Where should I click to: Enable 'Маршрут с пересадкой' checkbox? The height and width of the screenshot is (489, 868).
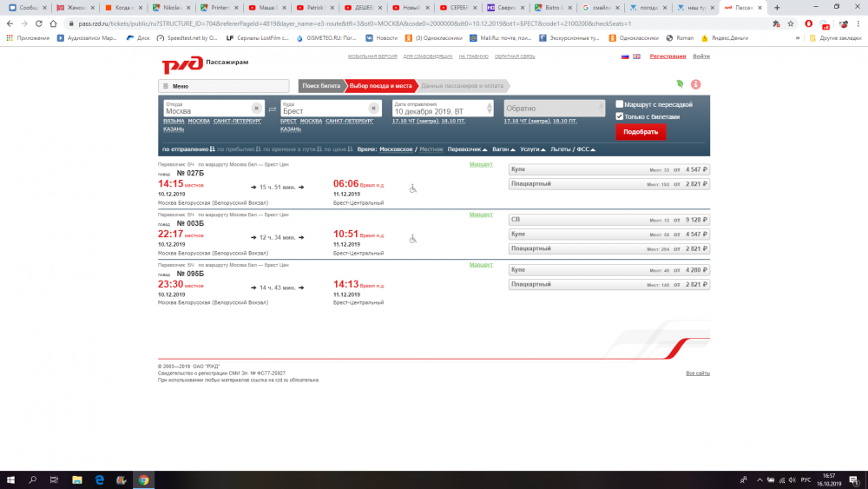click(x=620, y=104)
